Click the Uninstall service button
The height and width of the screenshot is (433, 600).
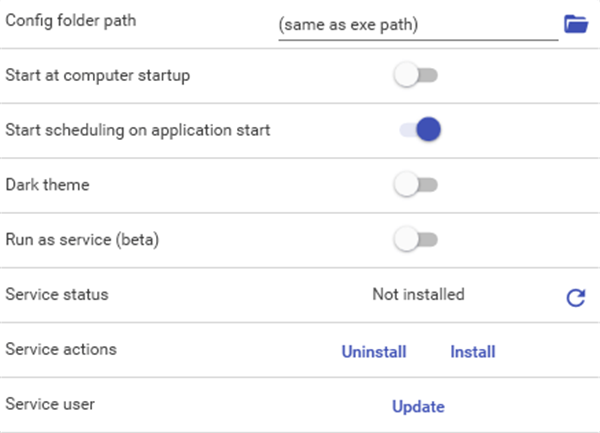click(376, 352)
